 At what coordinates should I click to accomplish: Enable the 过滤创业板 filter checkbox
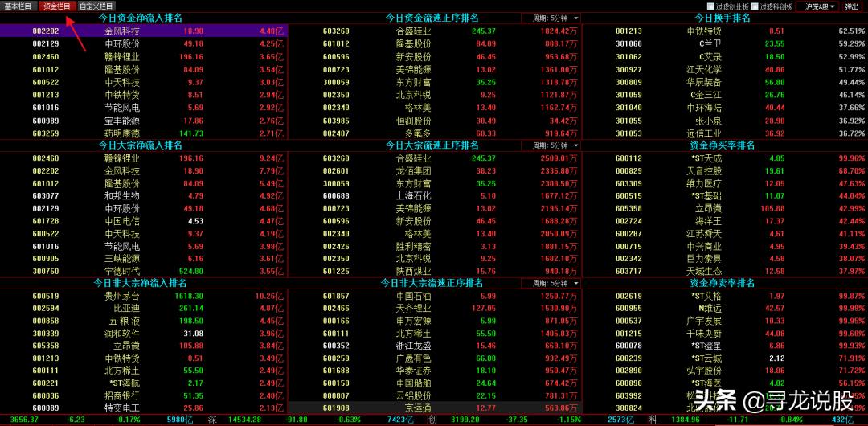tap(710, 6)
